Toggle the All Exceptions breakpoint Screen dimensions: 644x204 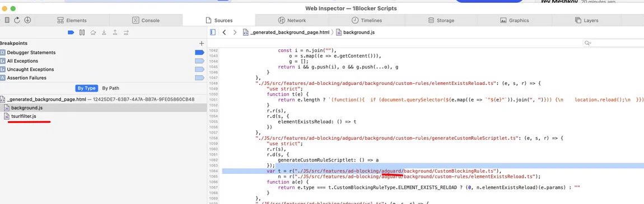199,61
